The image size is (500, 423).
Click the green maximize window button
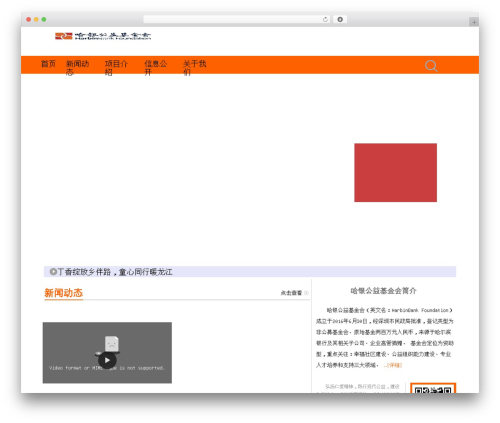(44, 19)
